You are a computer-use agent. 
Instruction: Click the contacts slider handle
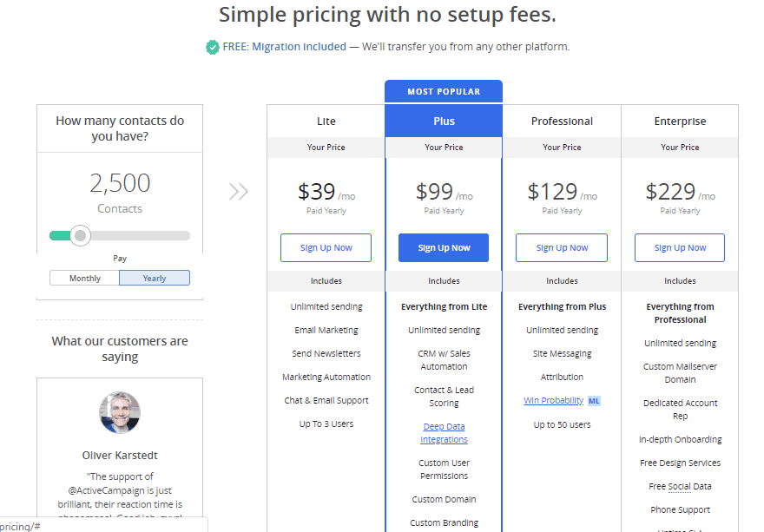[x=81, y=235]
